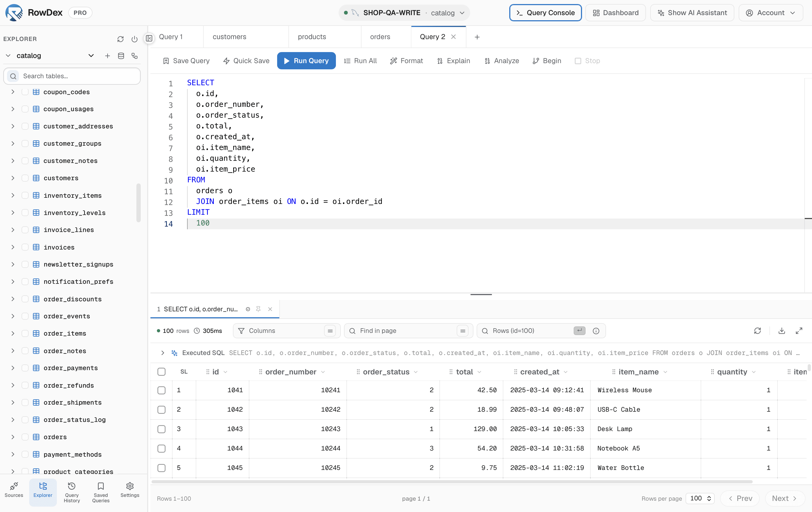Open the SHOP-QA-WRITE connection selector
This screenshot has width=812, height=512.
click(404, 13)
